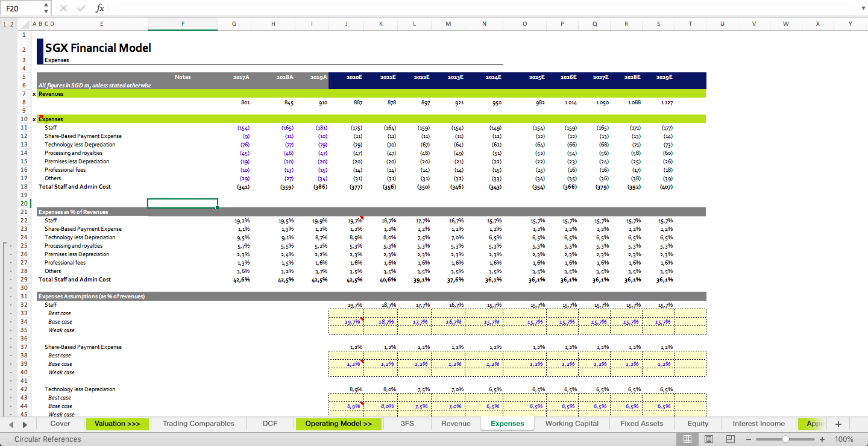Switch to the Revenue sheet tab
The image size is (868, 446).
coord(456,424)
